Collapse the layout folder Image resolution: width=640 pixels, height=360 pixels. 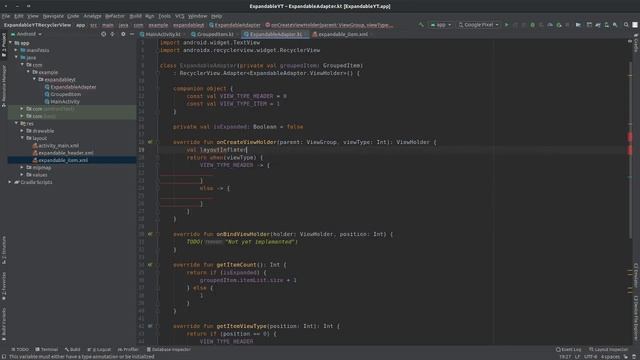coord(22,138)
